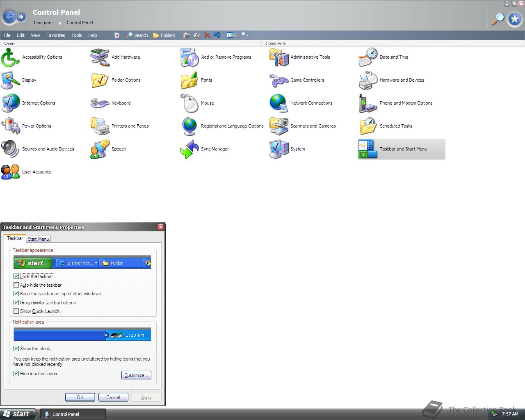525x420 pixels.
Task: Enable Auto-hide the taskbar
Action: pyautogui.click(x=16, y=285)
